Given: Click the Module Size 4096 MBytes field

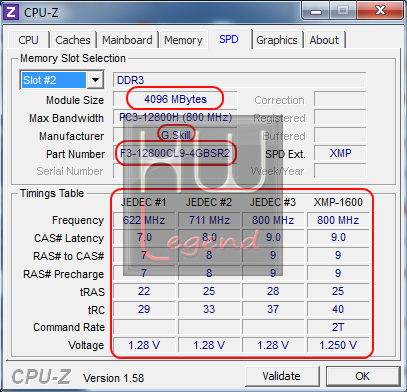Looking at the screenshot, I should tap(175, 99).
